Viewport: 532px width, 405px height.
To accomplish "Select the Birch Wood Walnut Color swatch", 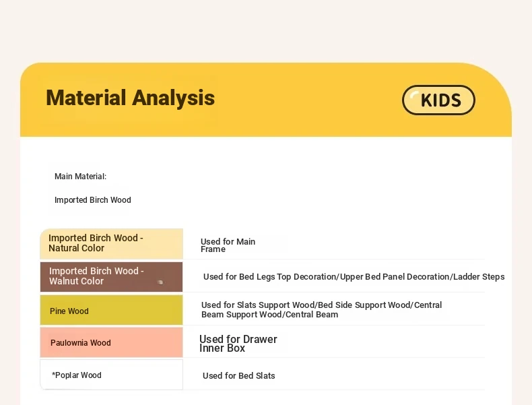I will 111,277.
